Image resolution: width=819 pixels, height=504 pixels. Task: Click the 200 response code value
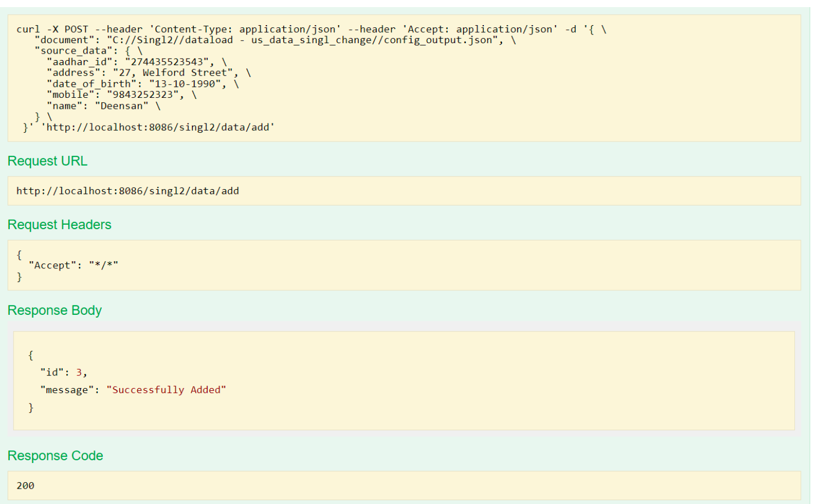coord(25,486)
